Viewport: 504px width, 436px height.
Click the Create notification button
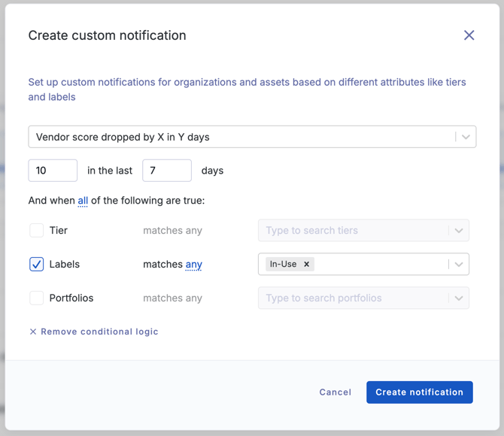[x=419, y=392]
